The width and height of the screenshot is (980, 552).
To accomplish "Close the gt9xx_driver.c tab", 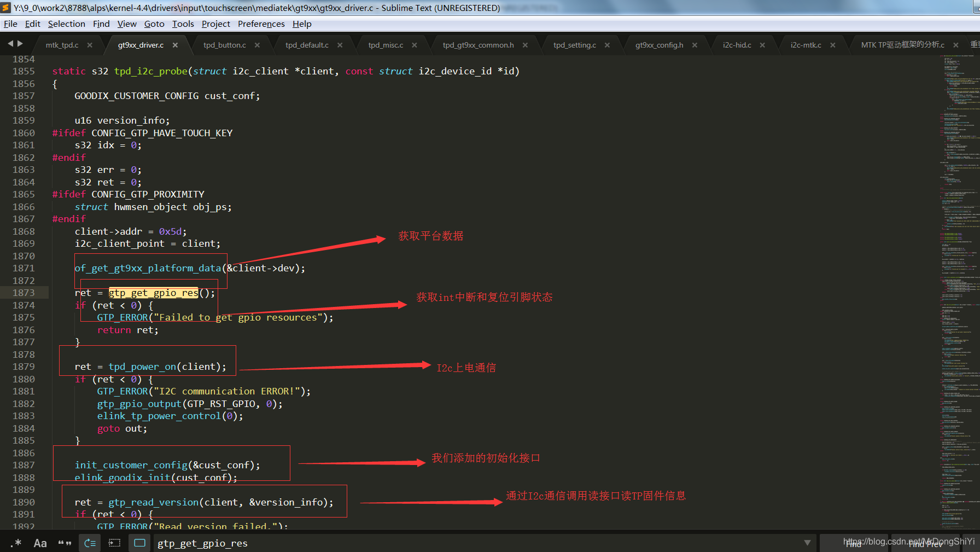I will point(175,45).
